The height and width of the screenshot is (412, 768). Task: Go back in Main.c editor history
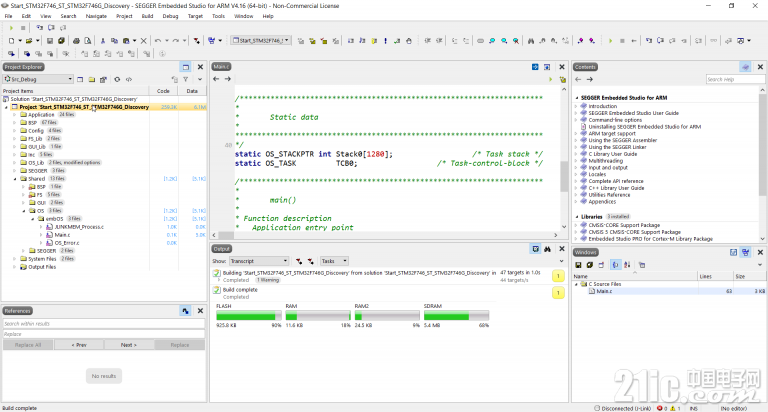click(x=216, y=79)
